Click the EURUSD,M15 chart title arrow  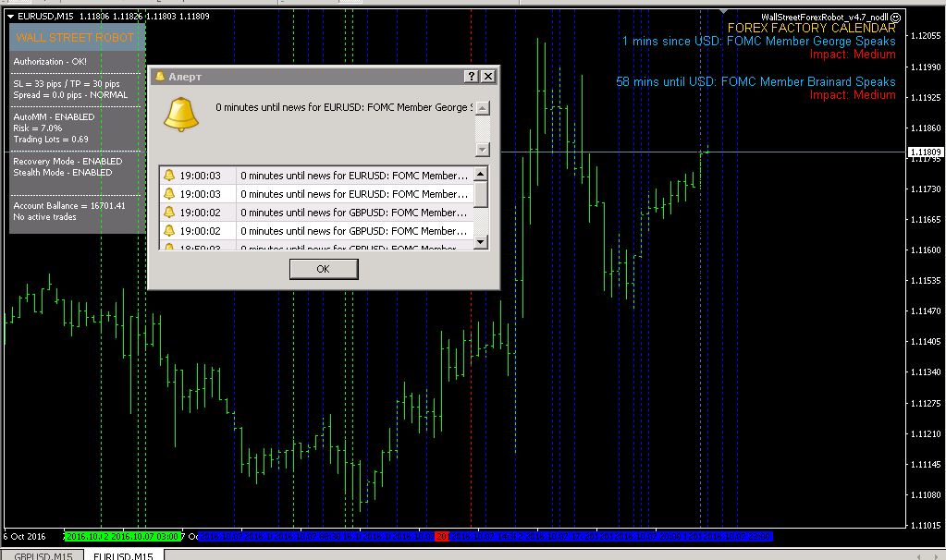(10, 17)
